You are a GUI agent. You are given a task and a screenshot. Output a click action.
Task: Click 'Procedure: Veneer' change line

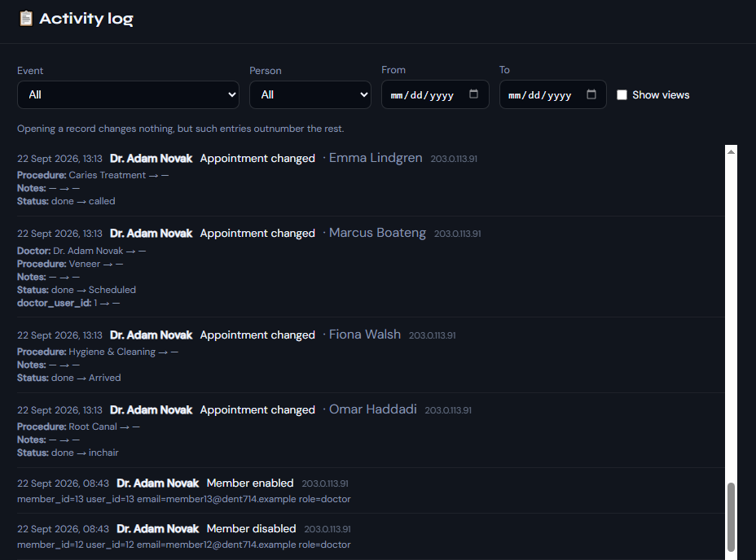70,264
